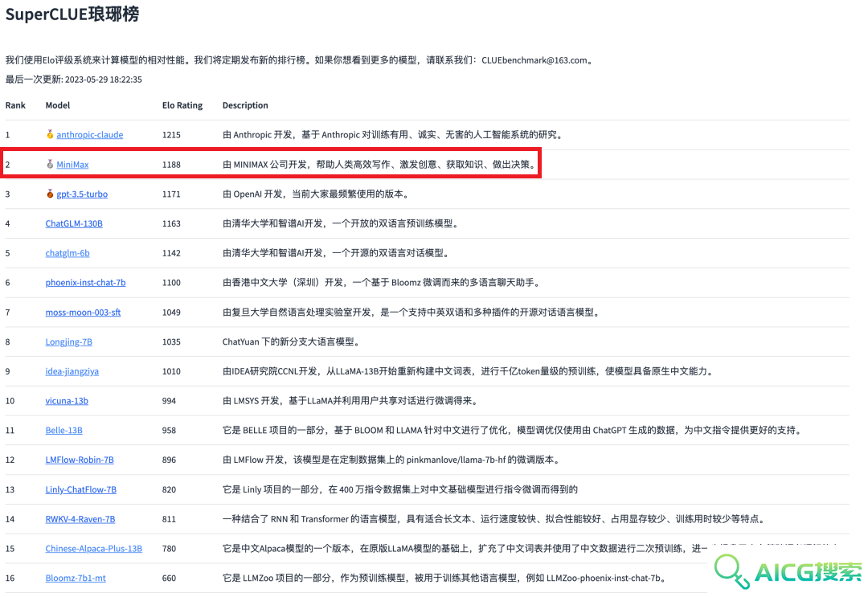868x597 pixels.
Task: Open the phoenix-inst-chat-7b link
Action: click(x=85, y=282)
